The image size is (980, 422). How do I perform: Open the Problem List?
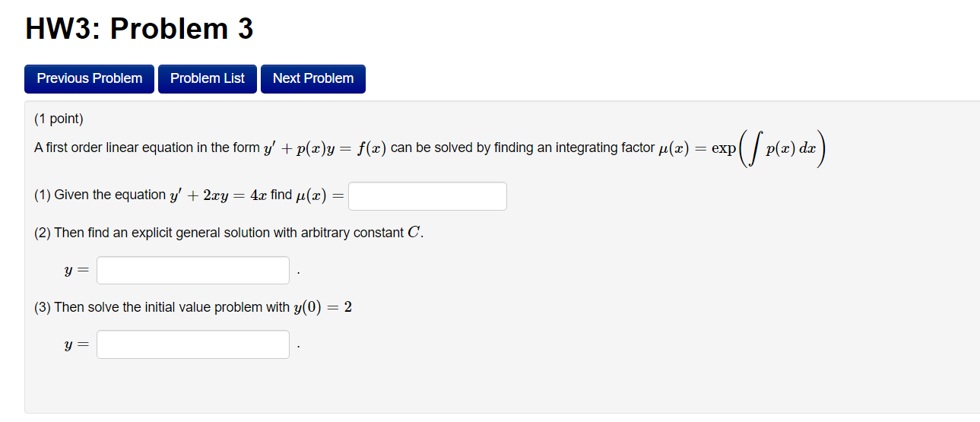(x=208, y=79)
